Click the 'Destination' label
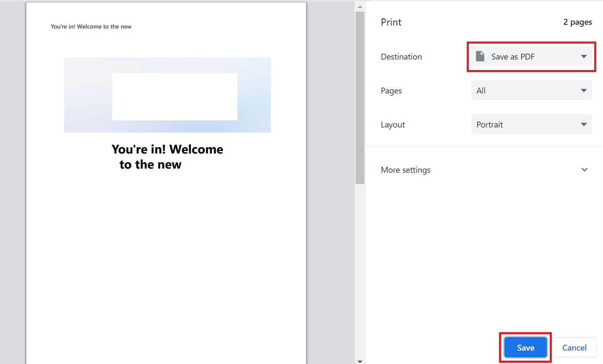This screenshot has height=364, width=603. 401,57
